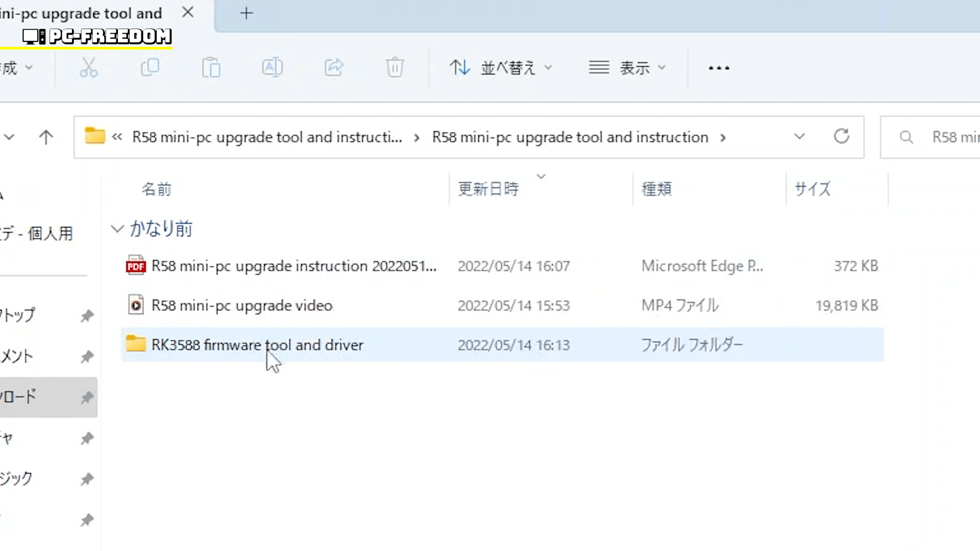The height and width of the screenshot is (551, 980).
Task: Click the Delete trash icon
Action: pyautogui.click(x=395, y=67)
